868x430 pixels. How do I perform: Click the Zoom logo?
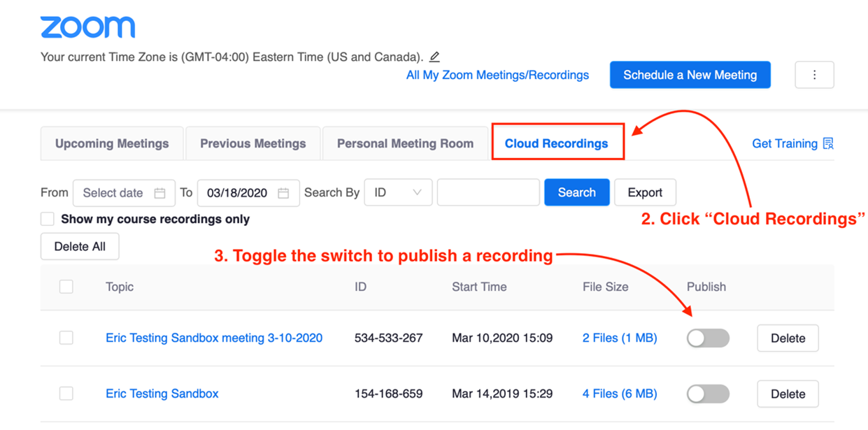pos(87,27)
